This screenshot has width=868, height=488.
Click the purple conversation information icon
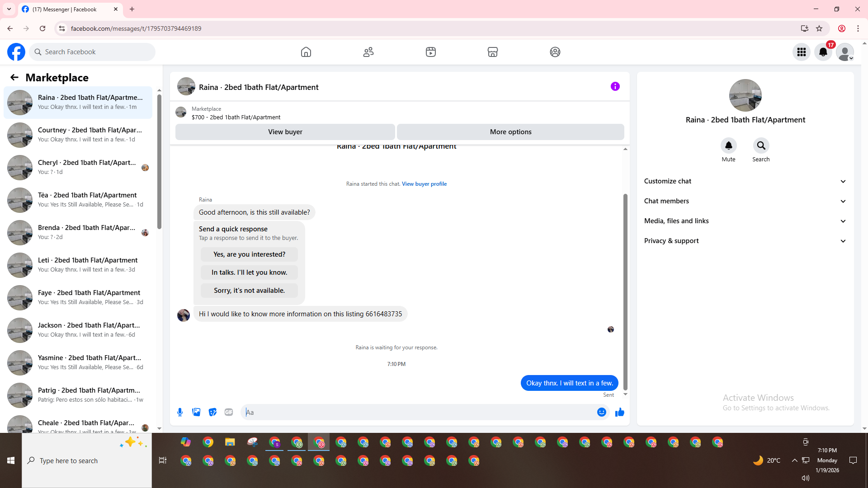click(x=615, y=86)
